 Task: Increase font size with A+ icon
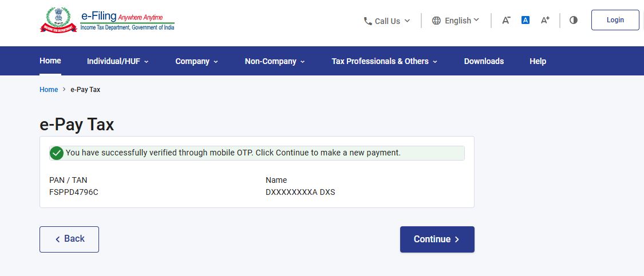point(545,20)
